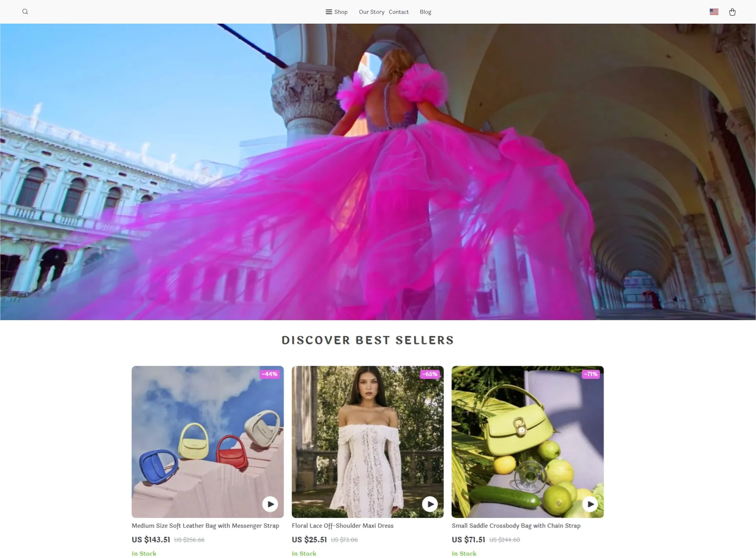Click the -65% discount badge

point(430,374)
